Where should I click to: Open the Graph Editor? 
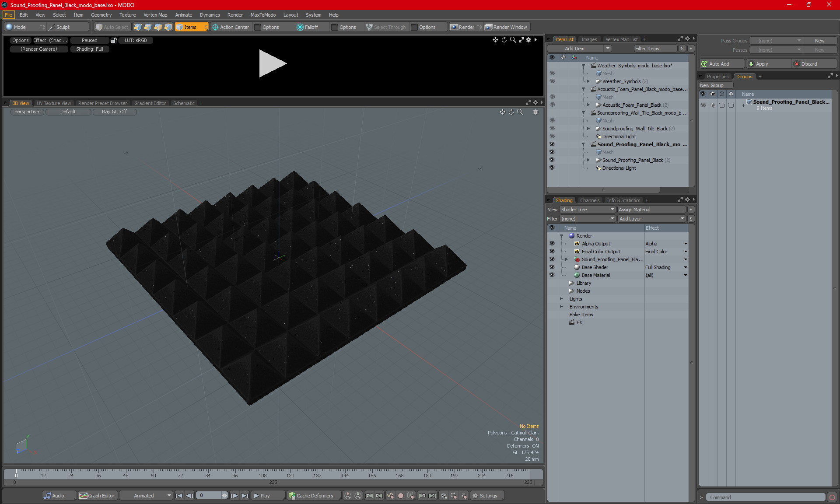coord(97,496)
